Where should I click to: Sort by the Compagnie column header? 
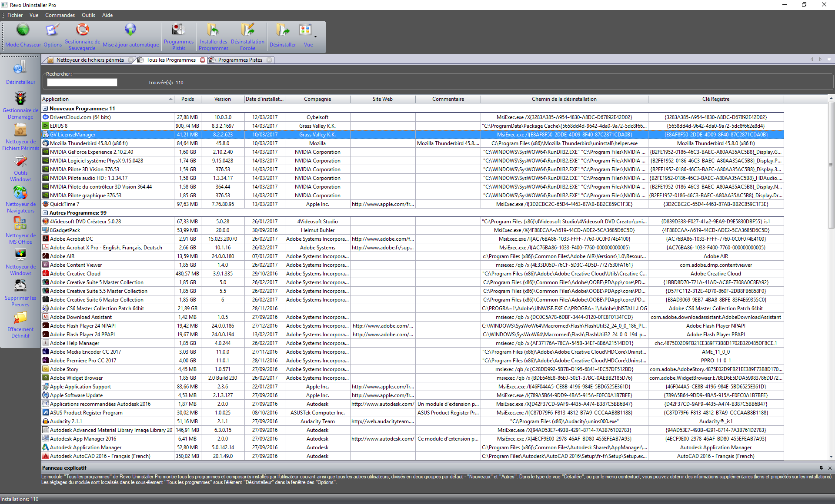(x=317, y=99)
